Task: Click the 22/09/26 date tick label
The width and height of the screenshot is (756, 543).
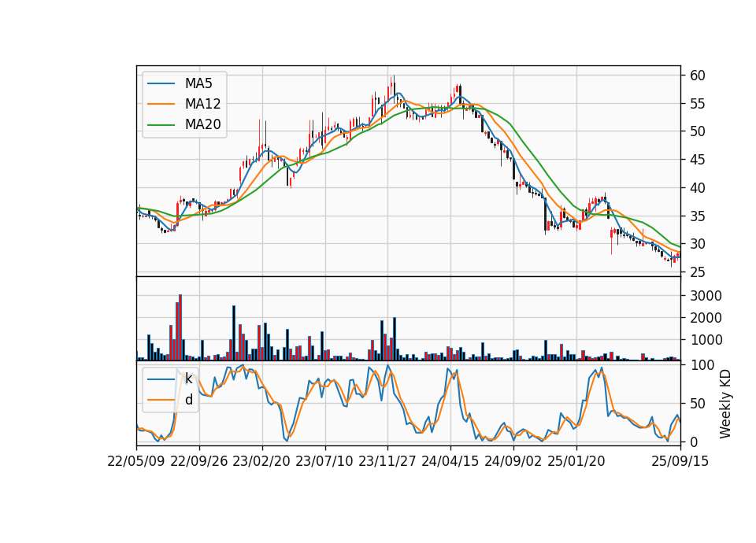Action: 199,461
